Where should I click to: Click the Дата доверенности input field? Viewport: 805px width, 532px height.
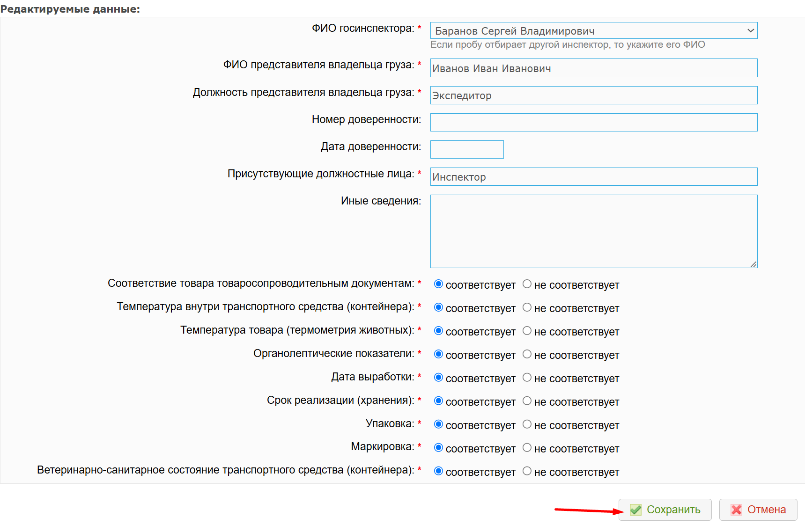pyautogui.click(x=466, y=150)
